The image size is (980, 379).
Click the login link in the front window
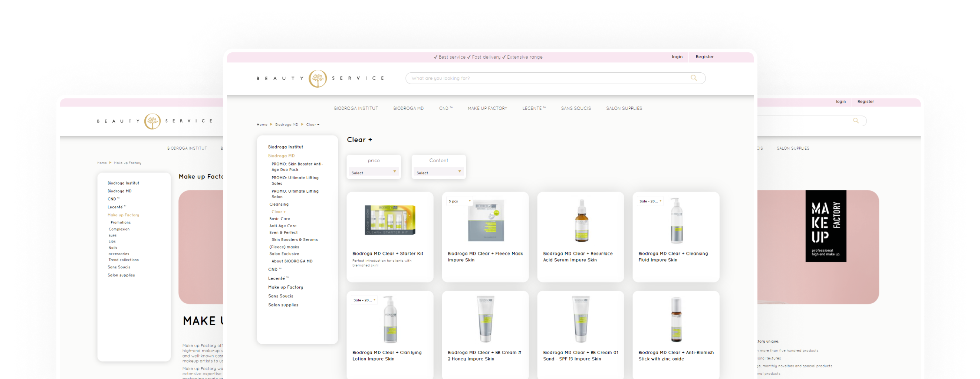[677, 57]
